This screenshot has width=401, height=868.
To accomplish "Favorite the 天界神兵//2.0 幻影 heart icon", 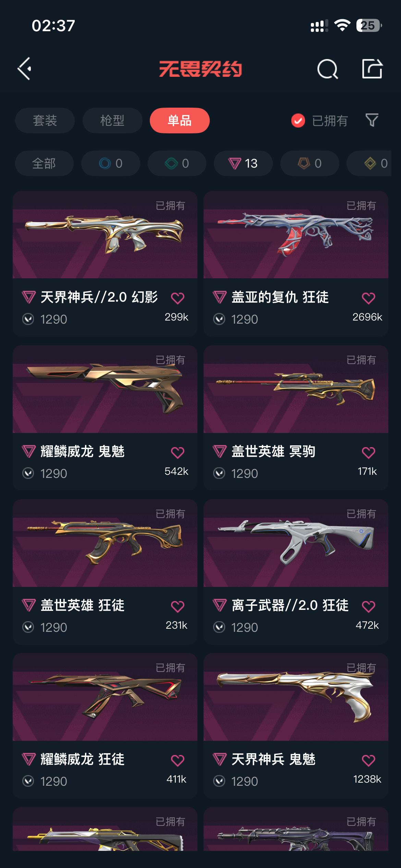I will coord(178,298).
